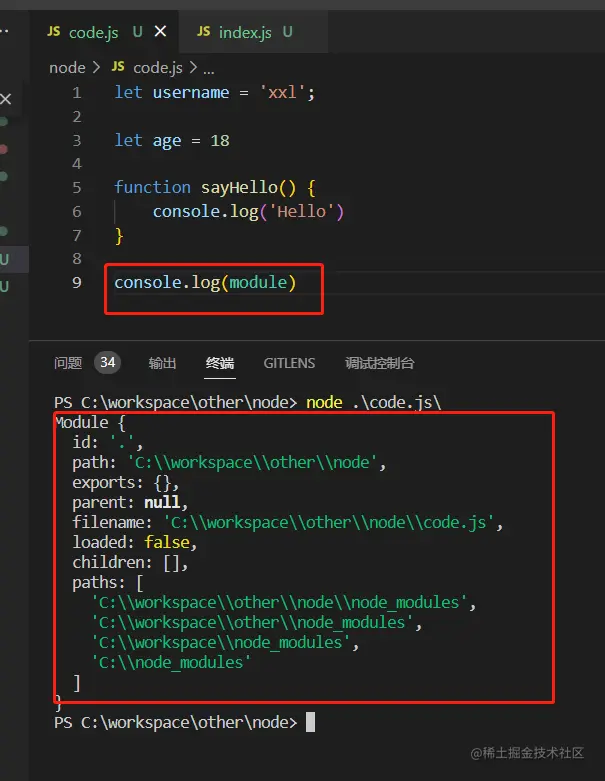
Task: Close the code.js editor tab
Action: (x=160, y=31)
